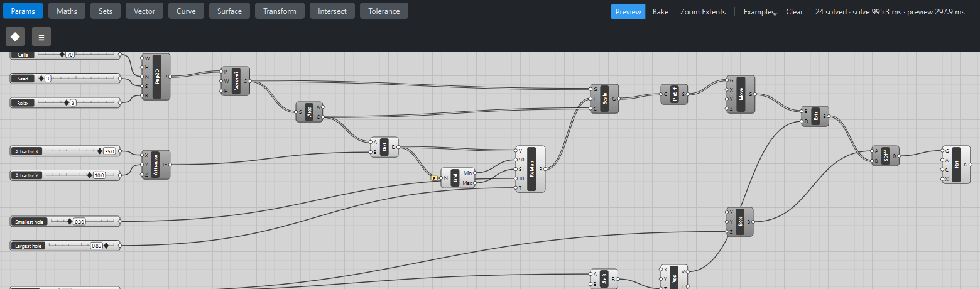Click the Attractor Y slider
980x289 pixels.
pyautogui.click(x=65, y=175)
